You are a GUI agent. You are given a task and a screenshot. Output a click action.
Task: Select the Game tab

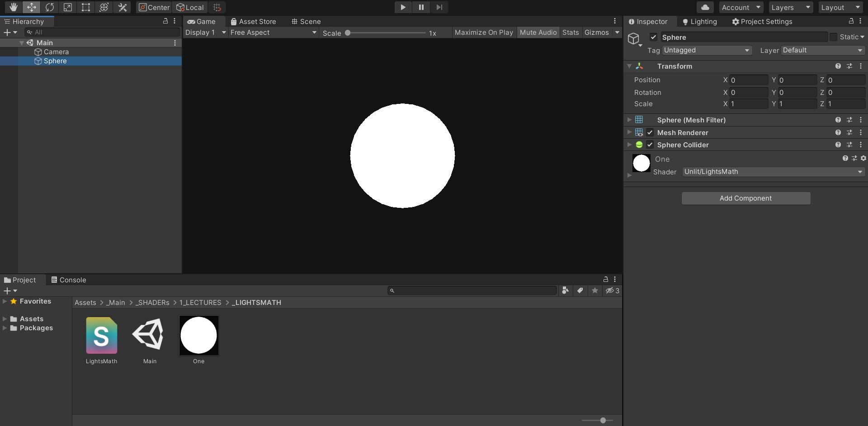click(x=201, y=21)
